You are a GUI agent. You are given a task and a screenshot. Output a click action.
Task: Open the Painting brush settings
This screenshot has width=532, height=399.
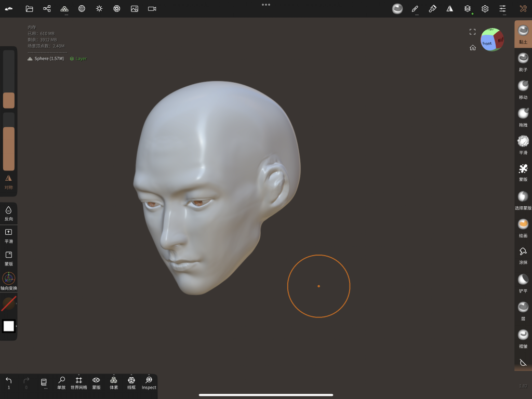pyautogui.click(x=432, y=8)
